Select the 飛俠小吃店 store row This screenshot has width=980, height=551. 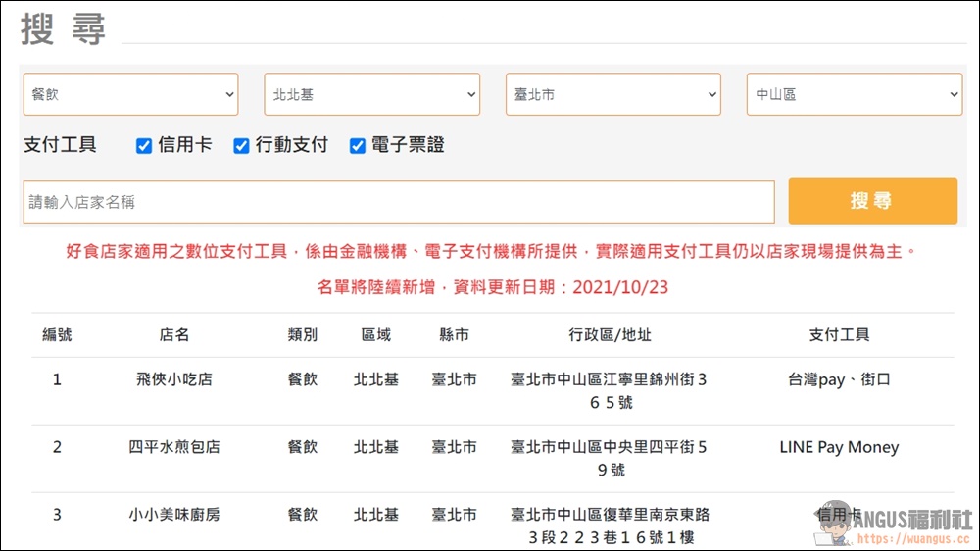pos(174,379)
